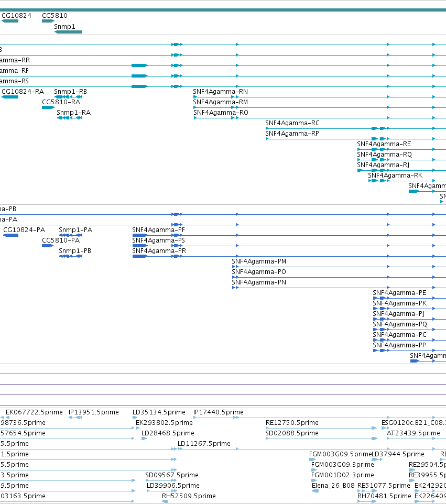The image size is (446, 504).
Task: Select the SNF4Agamma-PF protein label
Action: (158, 230)
